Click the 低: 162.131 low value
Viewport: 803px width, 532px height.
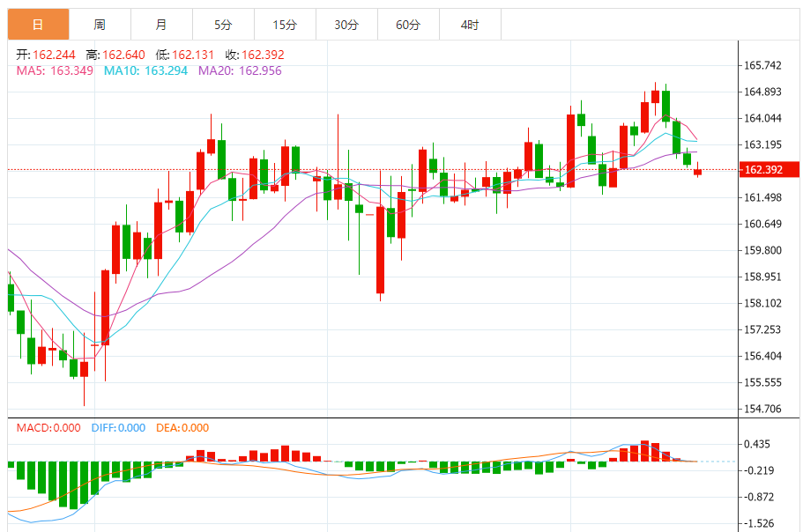pyautogui.click(x=185, y=55)
